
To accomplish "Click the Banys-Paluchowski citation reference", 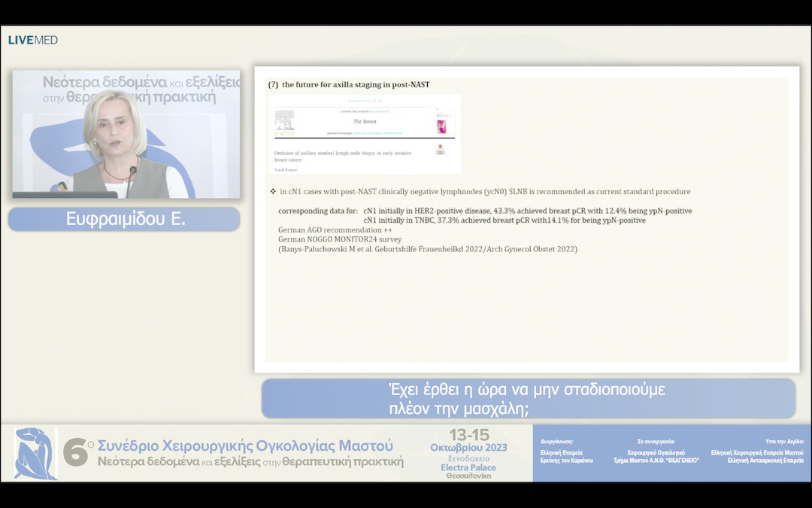I will pos(427,249).
